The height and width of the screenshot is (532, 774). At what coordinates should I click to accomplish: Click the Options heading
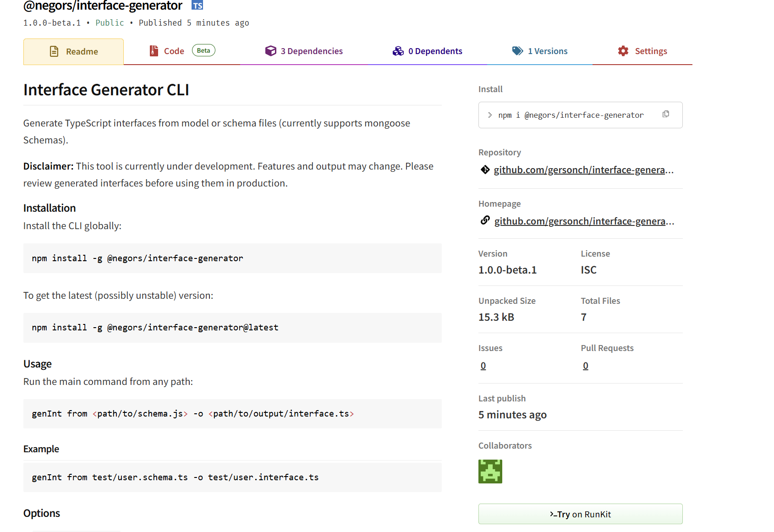[x=42, y=513]
